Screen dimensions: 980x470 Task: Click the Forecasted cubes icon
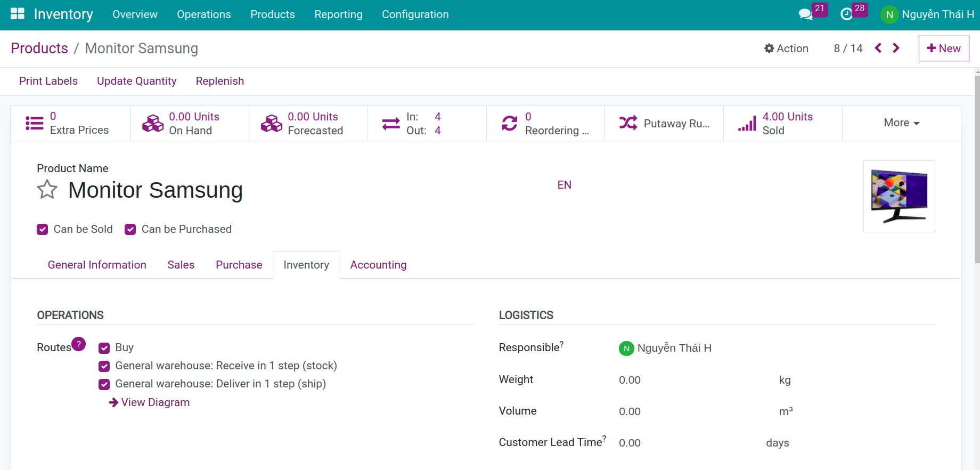click(272, 123)
